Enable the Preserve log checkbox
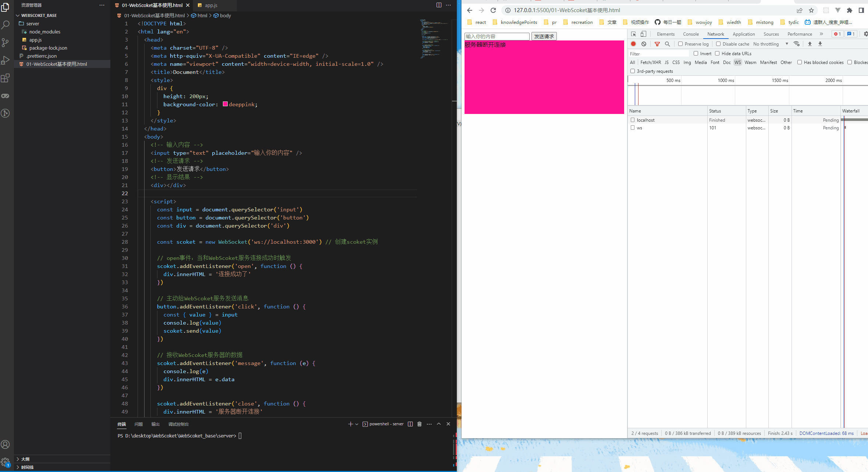868x472 pixels. coord(680,44)
